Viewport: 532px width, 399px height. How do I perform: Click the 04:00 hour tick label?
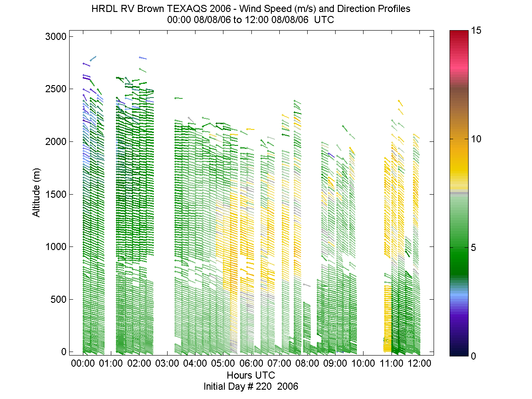[195, 364]
